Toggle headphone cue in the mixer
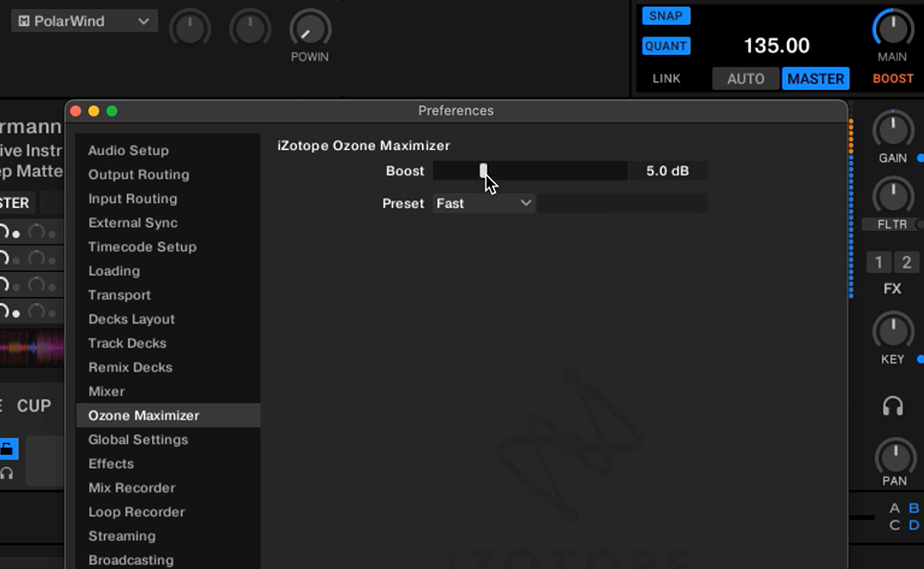 tap(893, 406)
